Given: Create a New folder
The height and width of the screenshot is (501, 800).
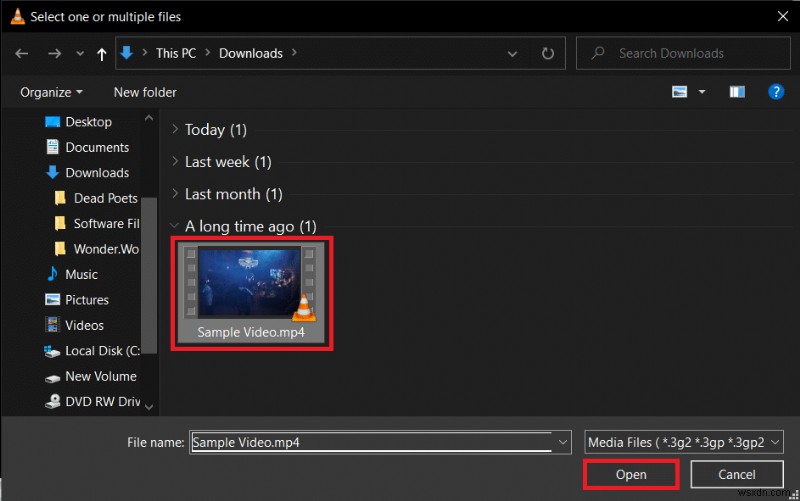Looking at the screenshot, I should coord(145,92).
